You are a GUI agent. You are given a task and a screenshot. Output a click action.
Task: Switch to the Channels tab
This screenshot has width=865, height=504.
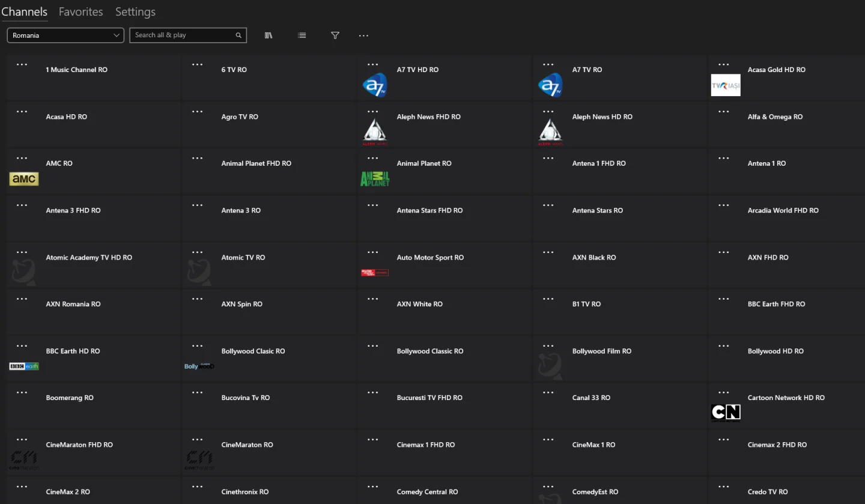tap(25, 11)
